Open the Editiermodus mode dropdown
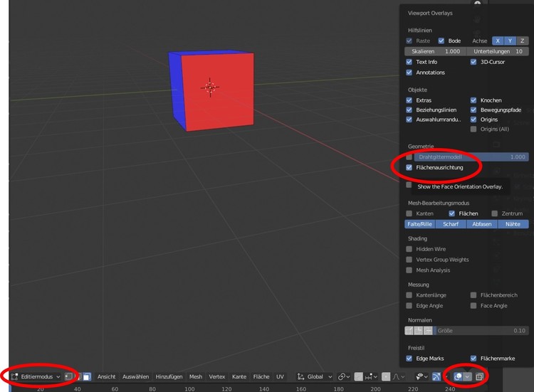Image resolution: width=534 pixels, height=392 pixels. (x=36, y=376)
